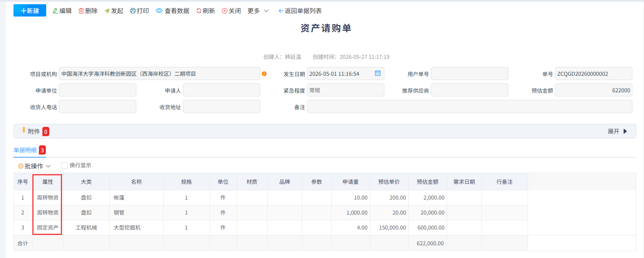Screen dimensions: 644x258
Task: Open the 发生日期 calendar picker icon
Action: 378,73
